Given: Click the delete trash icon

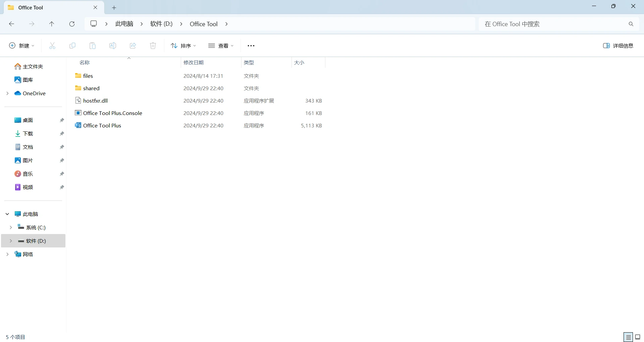Looking at the screenshot, I should click(x=153, y=46).
